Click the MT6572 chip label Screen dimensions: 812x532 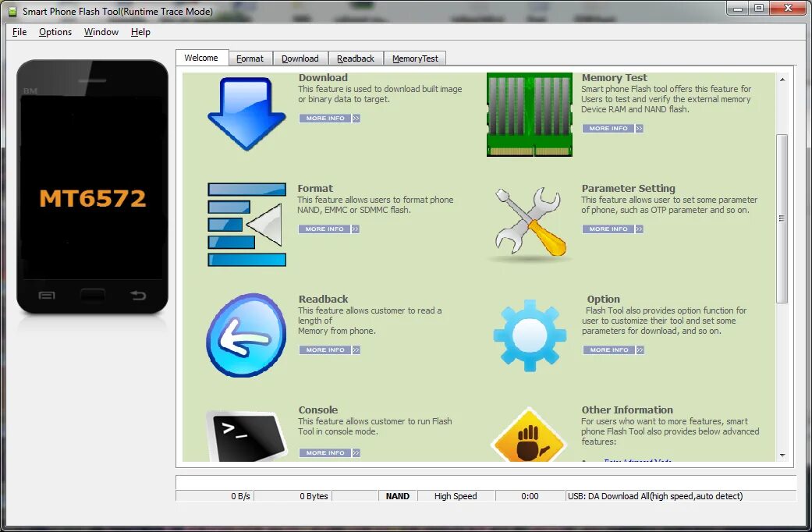tap(93, 199)
